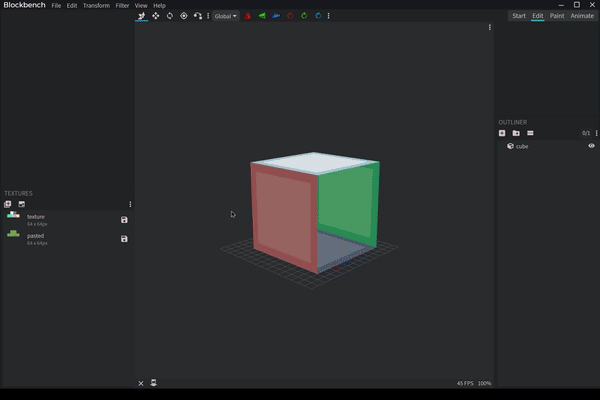Screen dimensions: 600x400
Task: Save the 'texture' texture
Action: click(124, 220)
